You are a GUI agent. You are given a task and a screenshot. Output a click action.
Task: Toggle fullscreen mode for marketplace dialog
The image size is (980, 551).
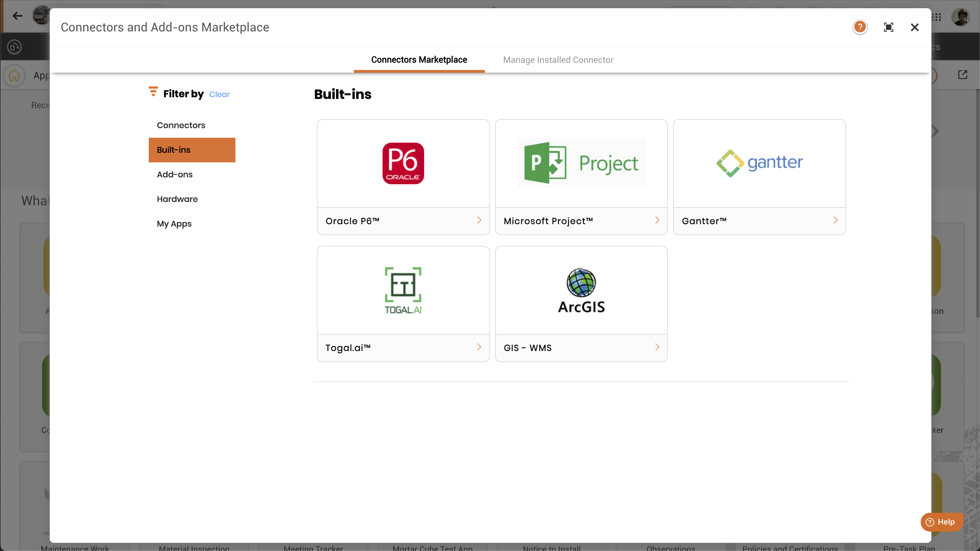(888, 27)
